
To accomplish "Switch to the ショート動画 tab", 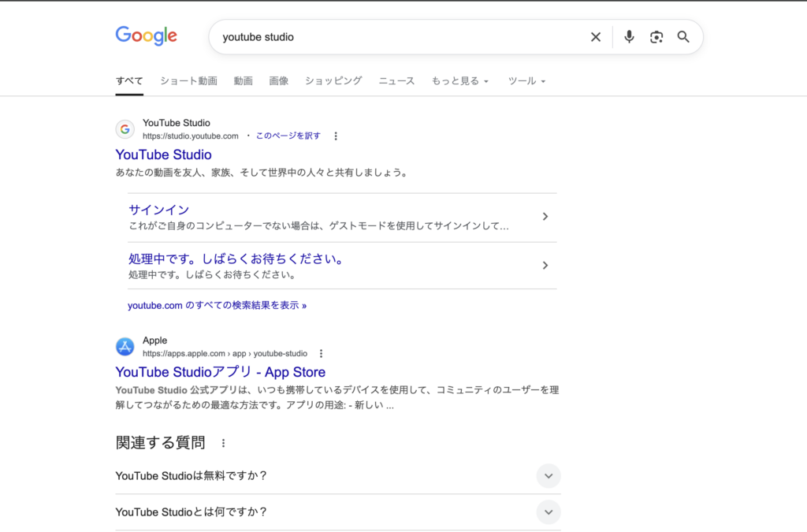I will [188, 80].
